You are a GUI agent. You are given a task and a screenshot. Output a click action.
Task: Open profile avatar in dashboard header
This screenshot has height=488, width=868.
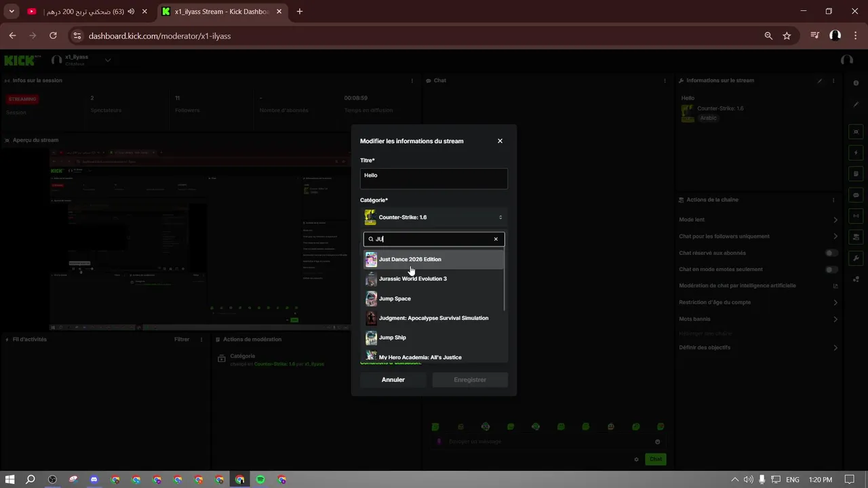(846, 60)
